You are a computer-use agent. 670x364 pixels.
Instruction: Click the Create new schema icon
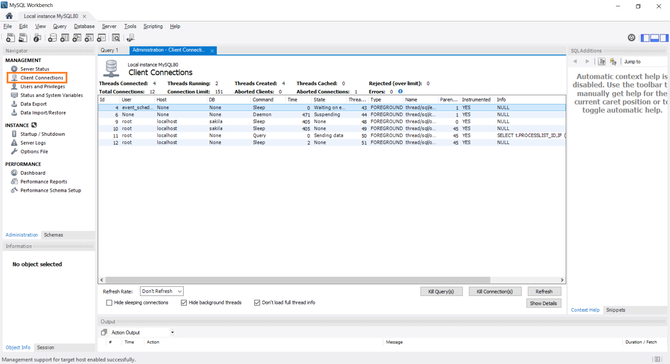point(52,38)
